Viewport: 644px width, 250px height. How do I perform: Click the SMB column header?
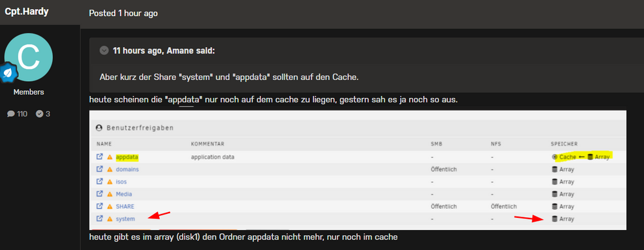436,144
